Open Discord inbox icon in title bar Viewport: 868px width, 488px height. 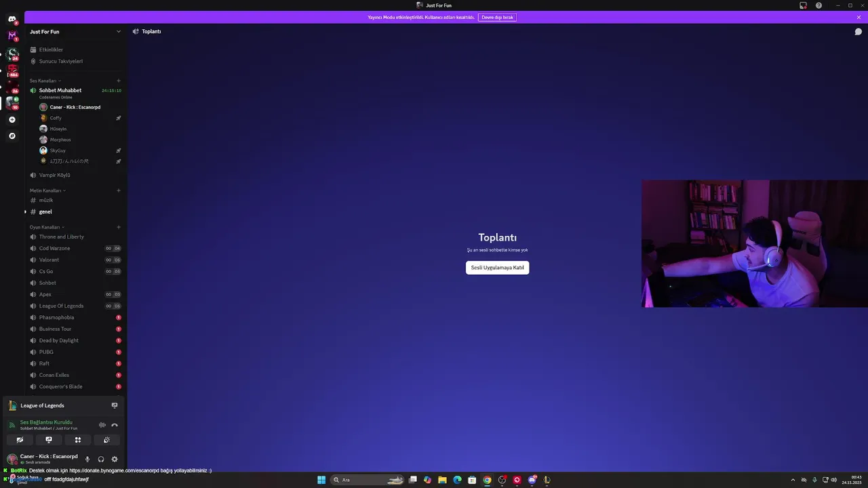[x=803, y=5]
